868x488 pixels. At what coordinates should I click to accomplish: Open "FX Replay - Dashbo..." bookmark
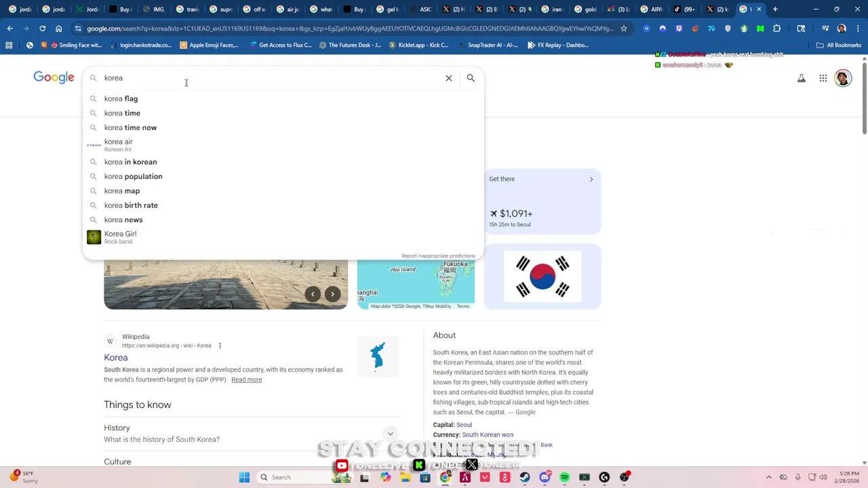[x=557, y=45]
